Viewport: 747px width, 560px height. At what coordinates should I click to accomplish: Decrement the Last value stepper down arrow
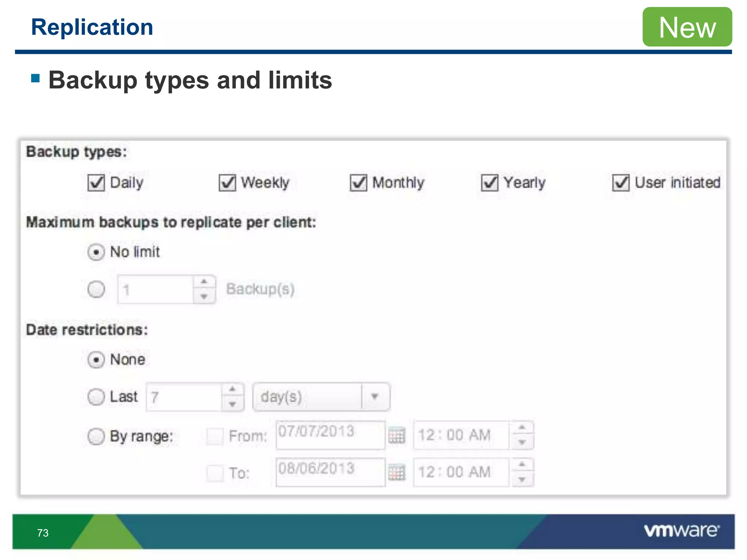(233, 404)
